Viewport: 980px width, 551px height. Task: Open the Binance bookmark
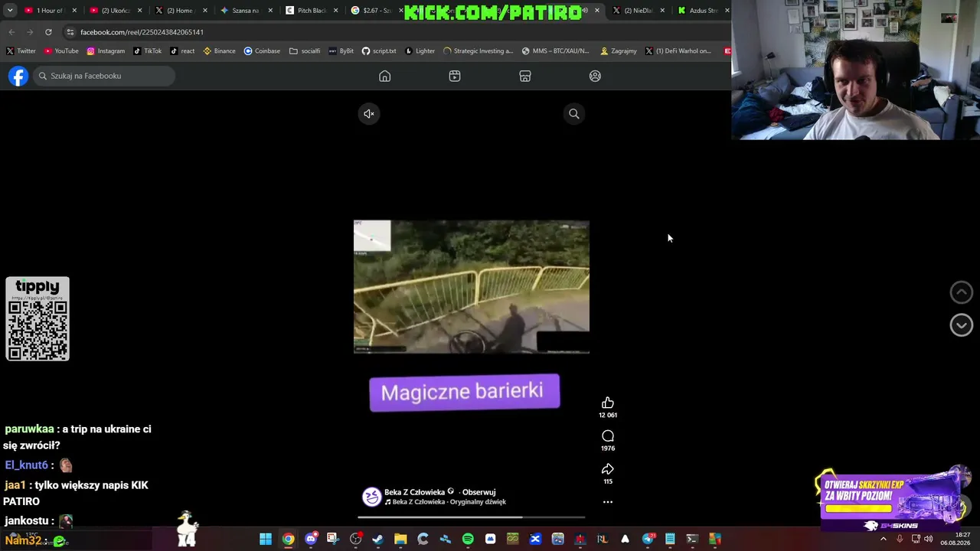pos(219,51)
